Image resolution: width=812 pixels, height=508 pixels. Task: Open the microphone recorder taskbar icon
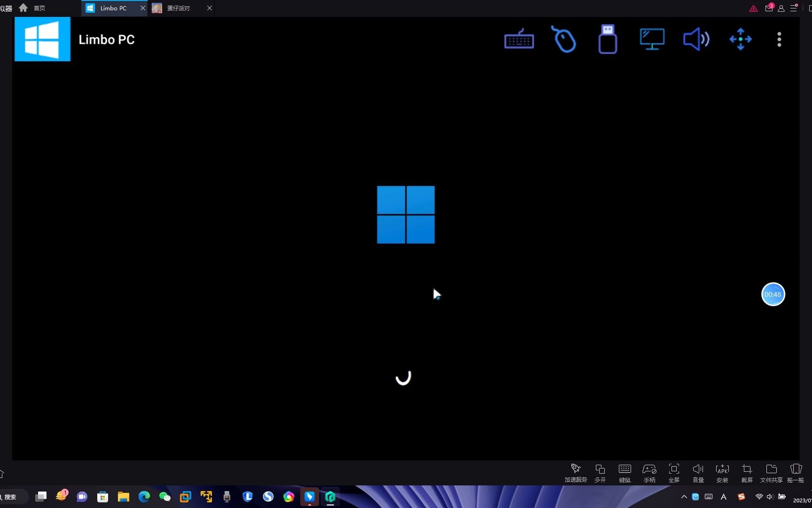click(227, 497)
